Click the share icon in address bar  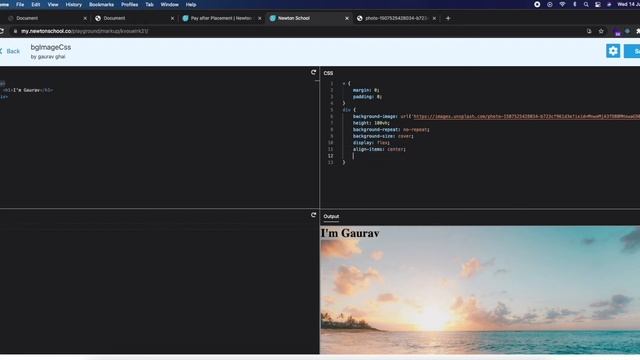tap(589, 31)
